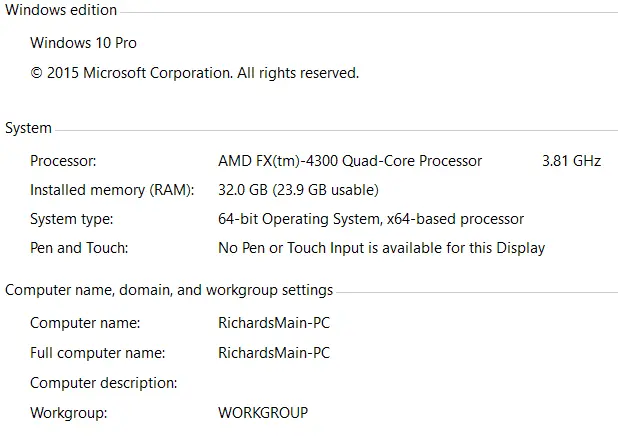Click the Computer name label

85,323
